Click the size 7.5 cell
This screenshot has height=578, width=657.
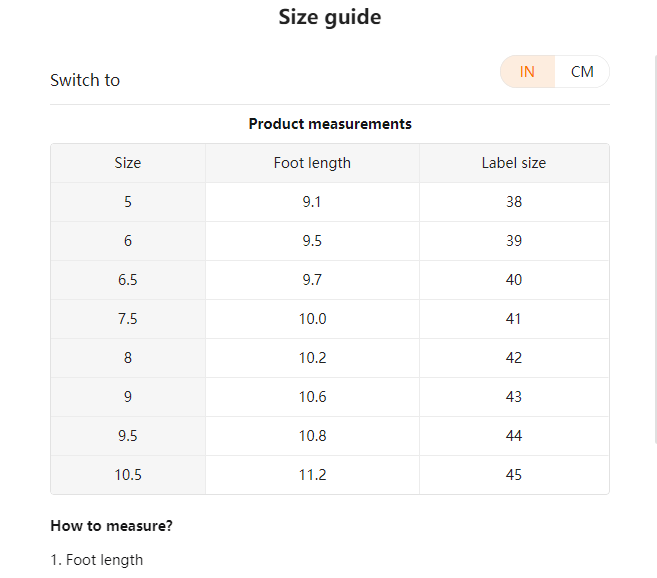click(x=128, y=319)
